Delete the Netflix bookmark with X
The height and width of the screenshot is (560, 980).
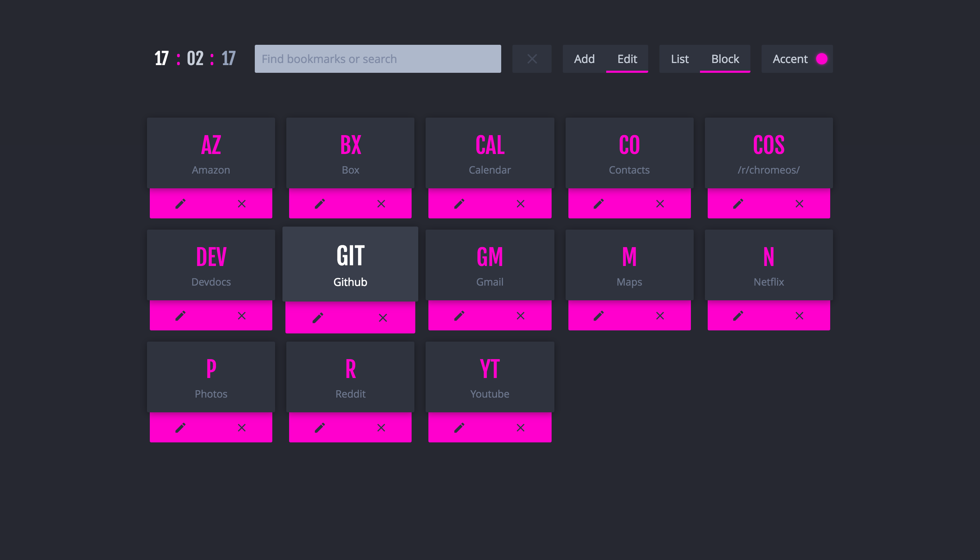(x=799, y=315)
